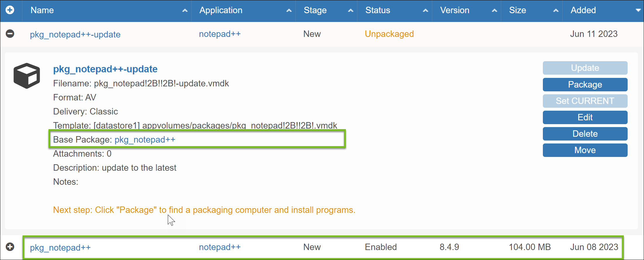Screen dimensions: 644x260
Task: Click the Added column header
Action: 583,10
